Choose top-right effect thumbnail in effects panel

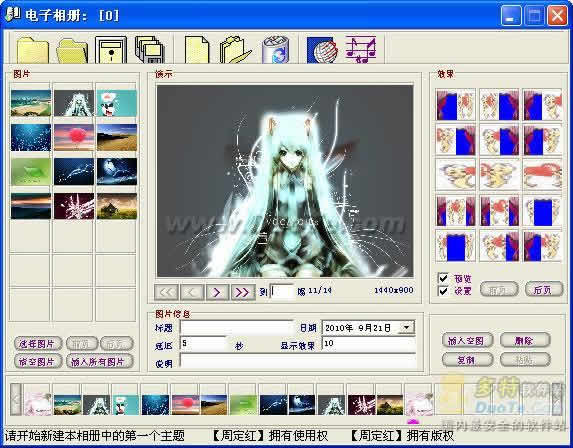coord(542,105)
